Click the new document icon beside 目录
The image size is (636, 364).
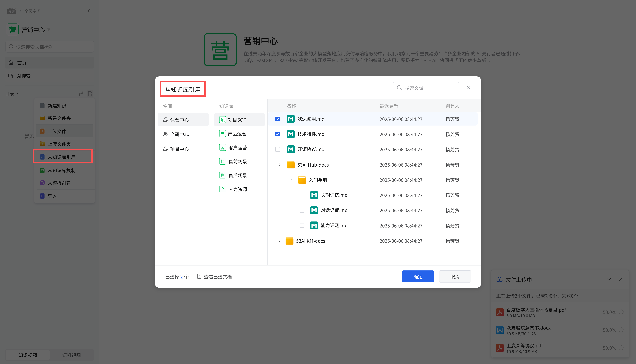pos(90,94)
